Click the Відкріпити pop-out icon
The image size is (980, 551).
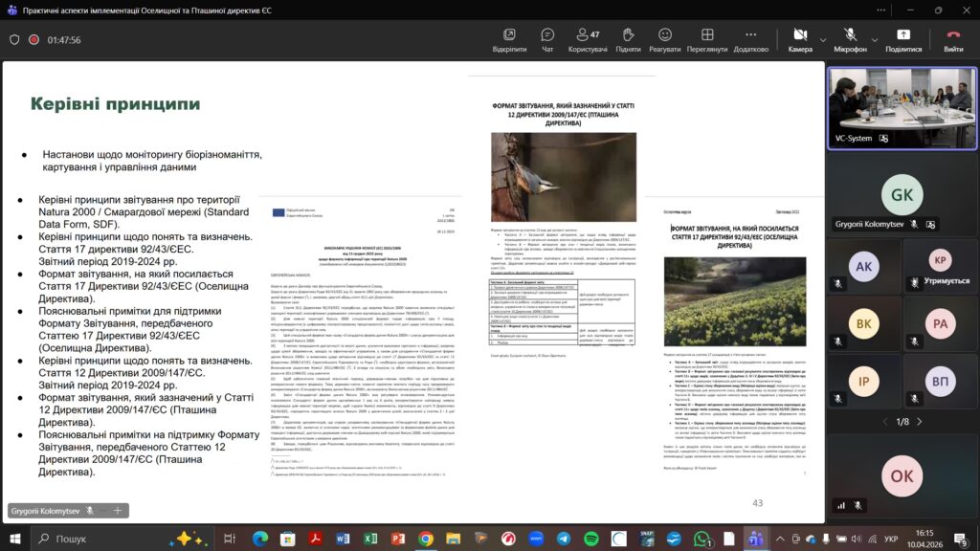(x=509, y=39)
